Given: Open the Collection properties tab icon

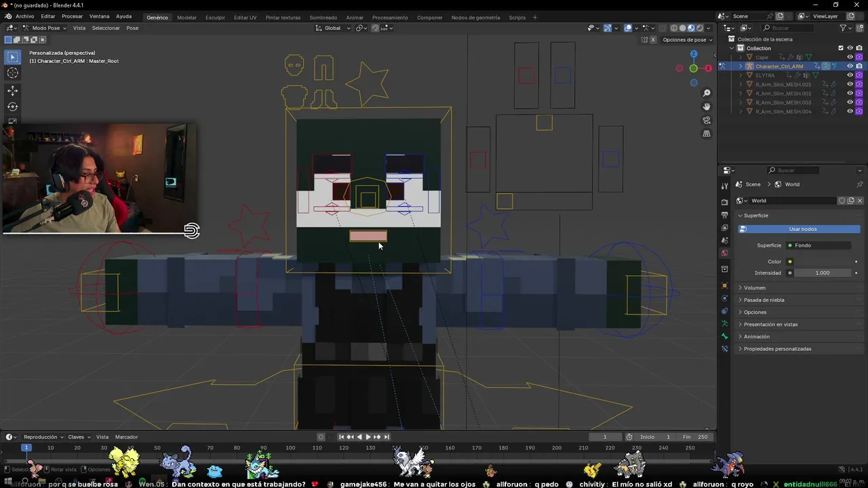Looking at the screenshot, I should [x=724, y=270].
